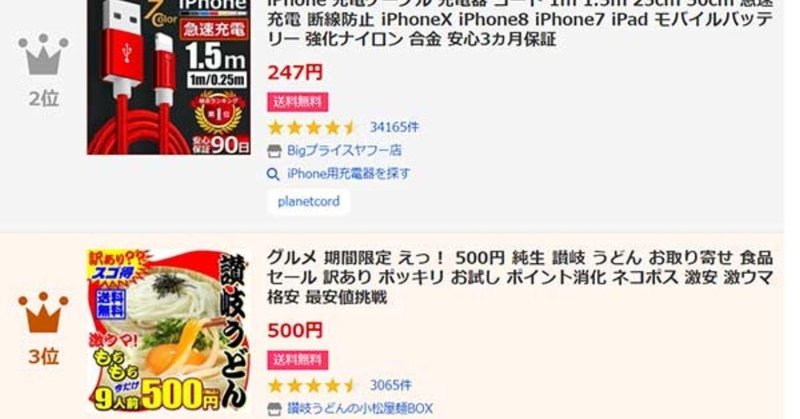Click the magnifier icon beside iPhone用充電器を探す

[x=273, y=175]
